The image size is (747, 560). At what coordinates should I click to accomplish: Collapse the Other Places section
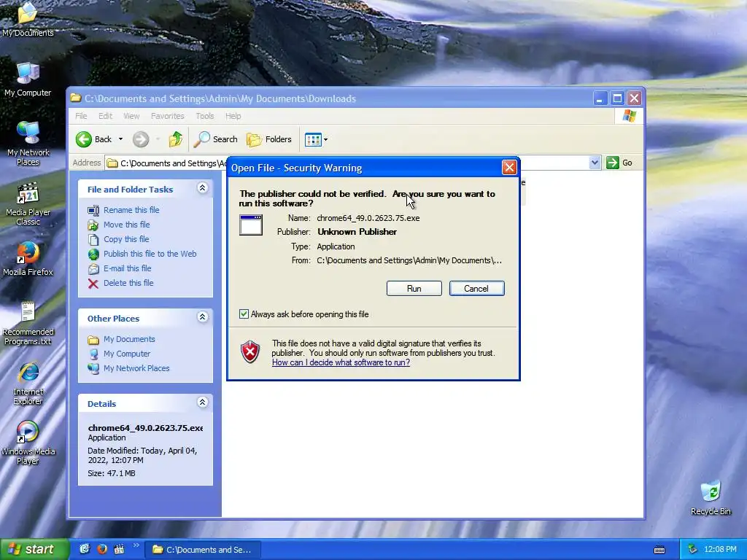pyautogui.click(x=202, y=317)
